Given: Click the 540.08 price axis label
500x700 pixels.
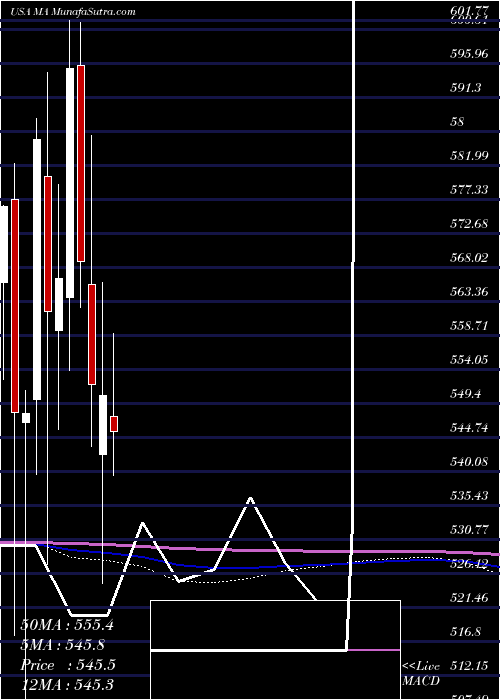Looking at the screenshot, I should tap(468, 462).
